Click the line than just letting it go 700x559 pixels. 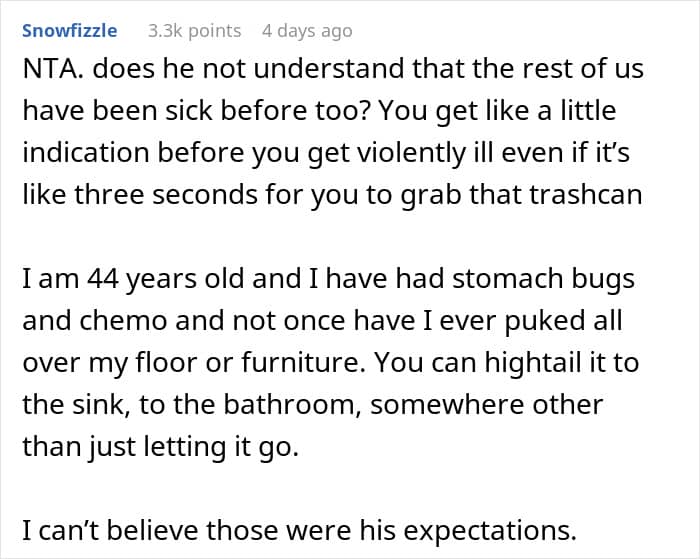point(160,447)
